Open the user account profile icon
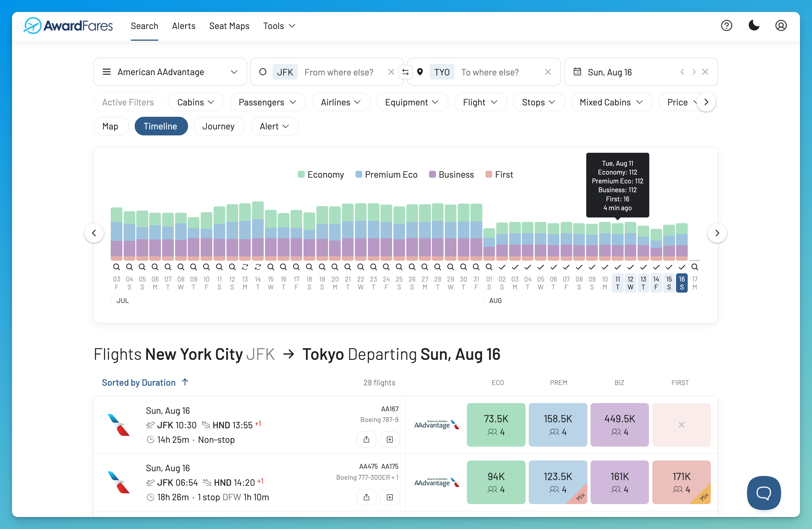812x529 pixels. click(781, 26)
